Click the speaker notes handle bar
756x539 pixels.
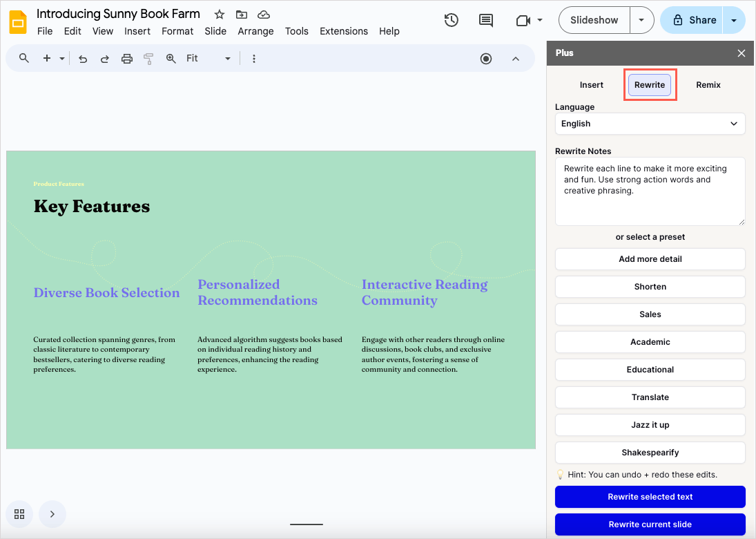click(x=306, y=524)
